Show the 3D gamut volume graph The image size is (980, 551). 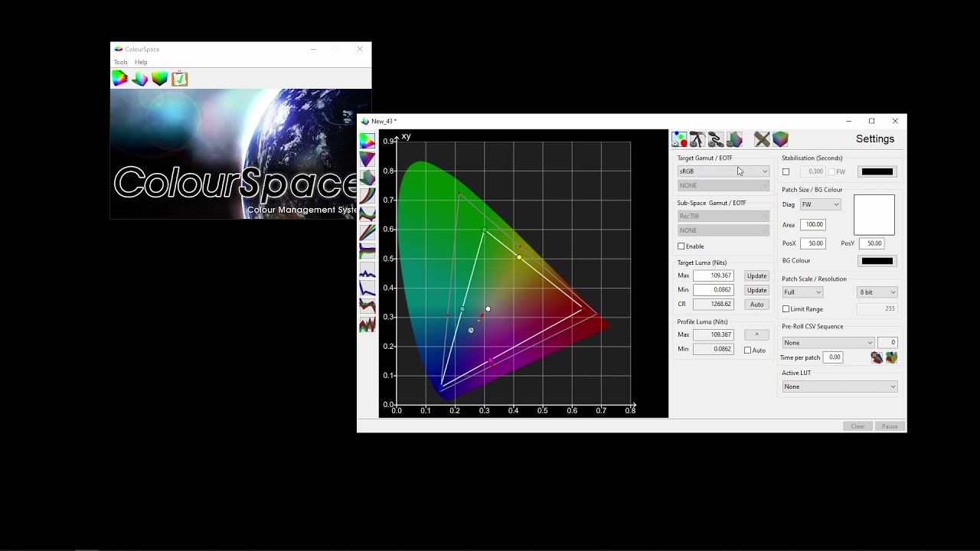(x=367, y=178)
